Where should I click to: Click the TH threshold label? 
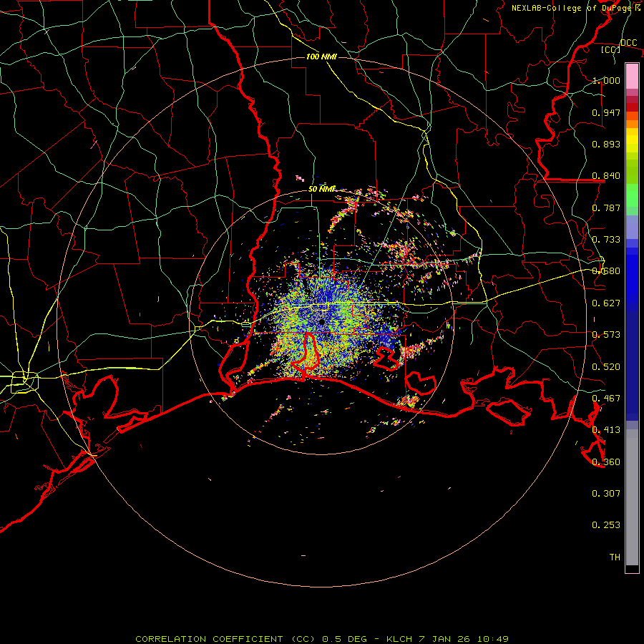click(615, 557)
